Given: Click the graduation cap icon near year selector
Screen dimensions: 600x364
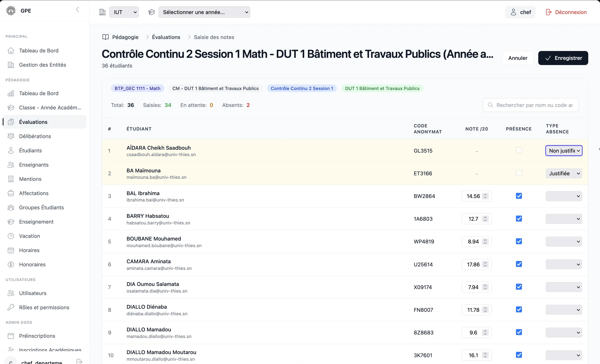Looking at the screenshot, I should pos(151,12).
